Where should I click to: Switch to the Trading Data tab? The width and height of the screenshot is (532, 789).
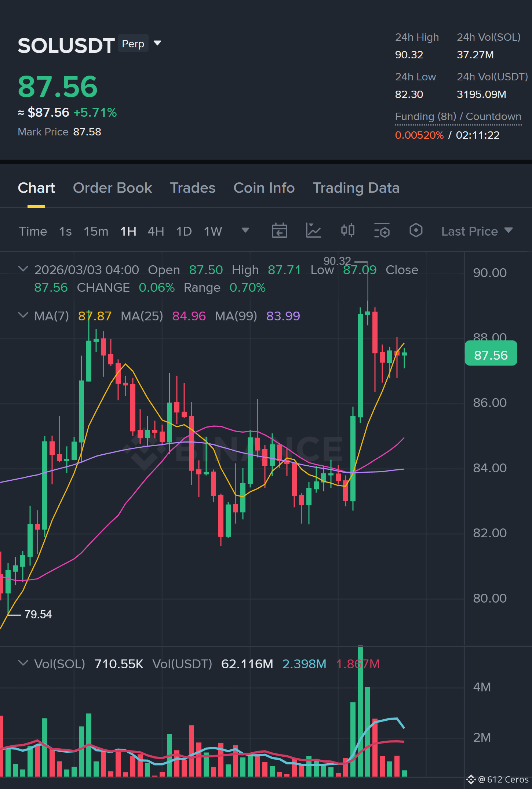click(x=356, y=188)
